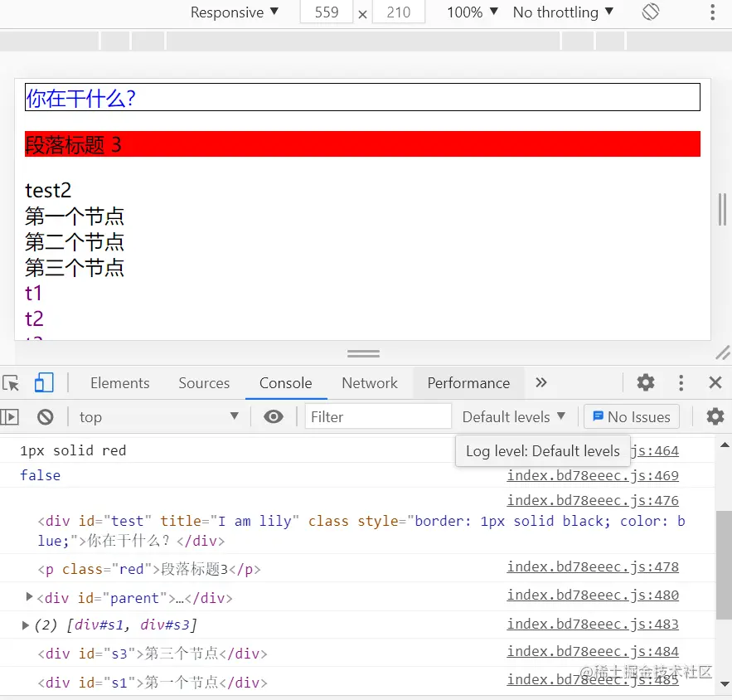732x700 pixels.
Task: Click the viewport height field 210
Action: tap(399, 12)
